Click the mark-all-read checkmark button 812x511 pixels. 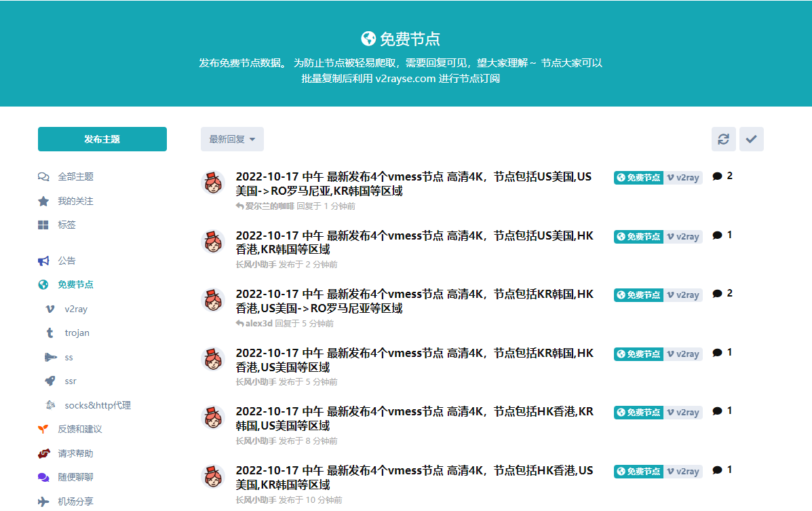(x=752, y=139)
